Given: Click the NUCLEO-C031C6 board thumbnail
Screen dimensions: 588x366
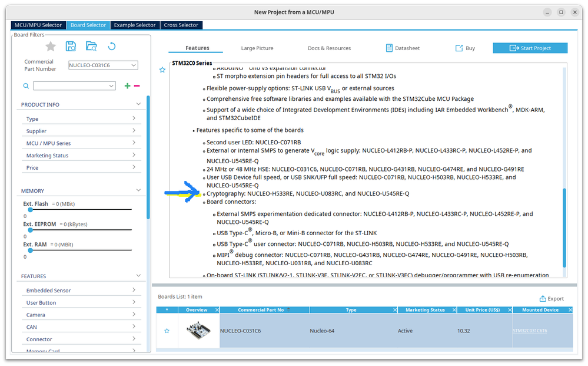Looking at the screenshot, I should [199, 331].
